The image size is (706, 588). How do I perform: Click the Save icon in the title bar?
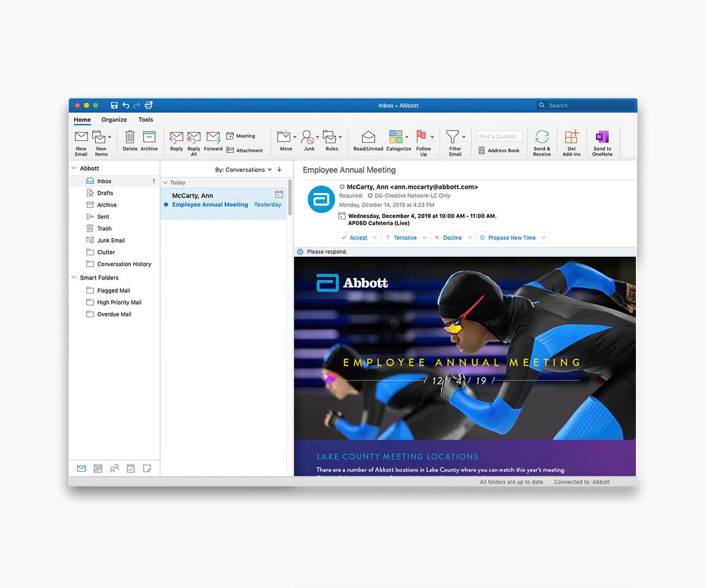[114, 105]
